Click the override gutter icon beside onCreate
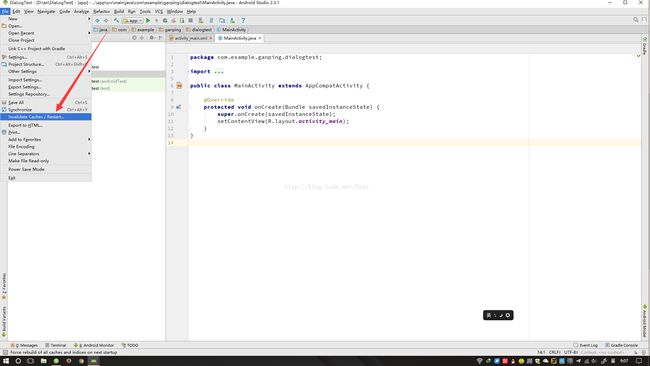 click(x=178, y=107)
